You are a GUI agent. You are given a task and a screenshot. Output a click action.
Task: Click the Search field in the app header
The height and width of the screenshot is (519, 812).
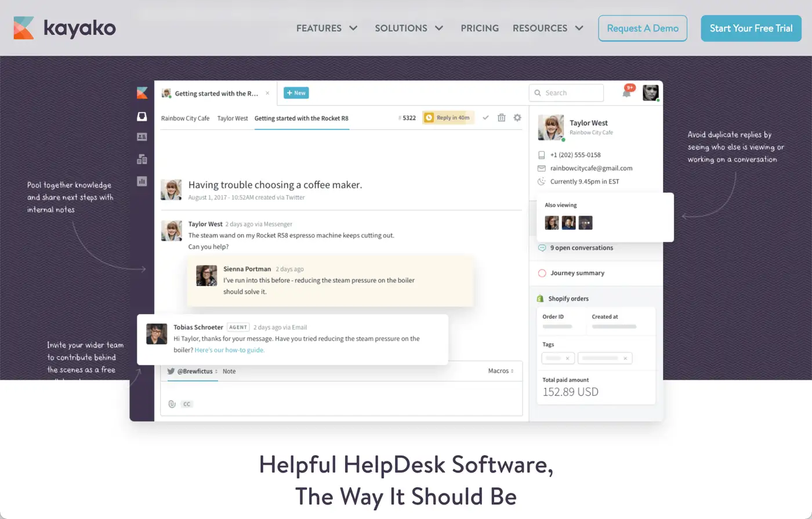point(566,93)
